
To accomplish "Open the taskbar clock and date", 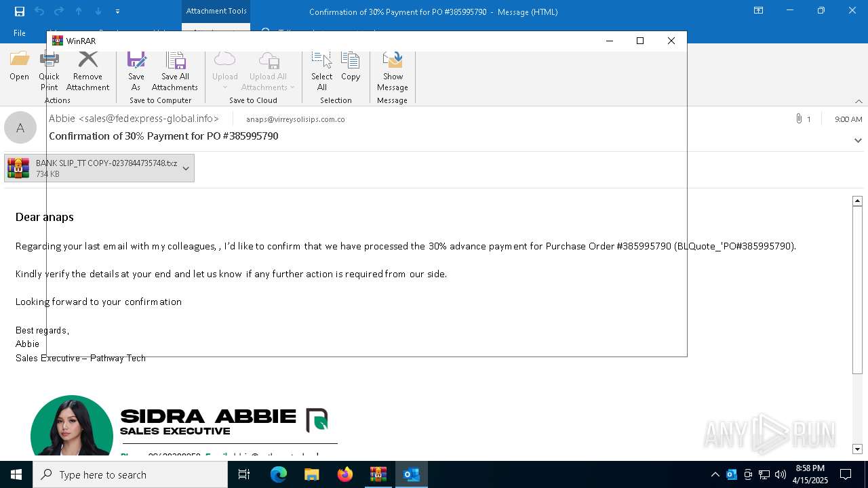I will pyautogui.click(x=810, y=474).
